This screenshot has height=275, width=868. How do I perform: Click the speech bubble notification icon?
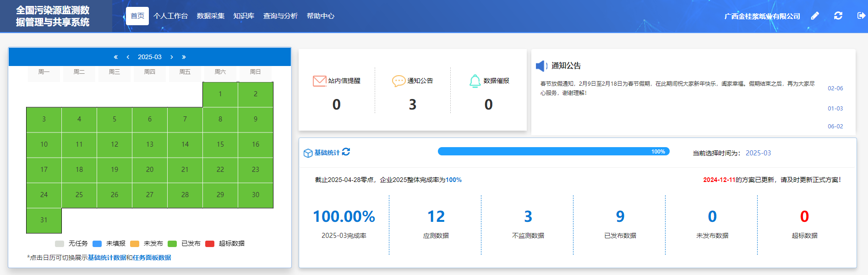[399, 81]
